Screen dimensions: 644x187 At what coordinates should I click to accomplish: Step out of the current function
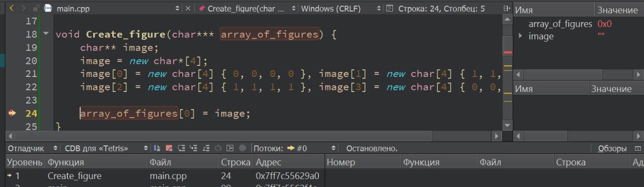[206, 148]
